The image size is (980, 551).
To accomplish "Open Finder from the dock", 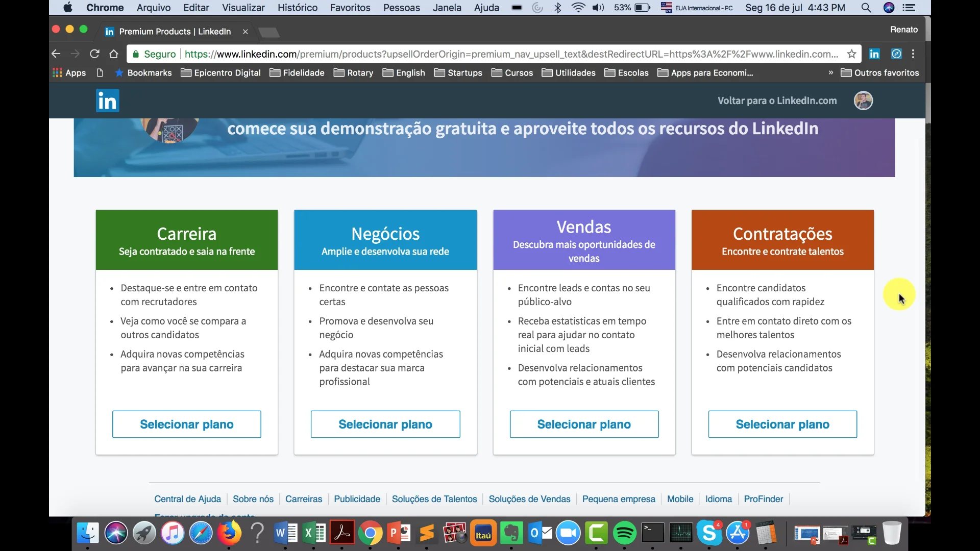I will coord(88,534).
